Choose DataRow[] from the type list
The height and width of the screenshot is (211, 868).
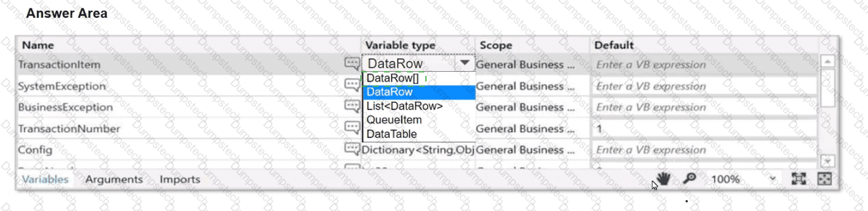click(x=393, y=78)
